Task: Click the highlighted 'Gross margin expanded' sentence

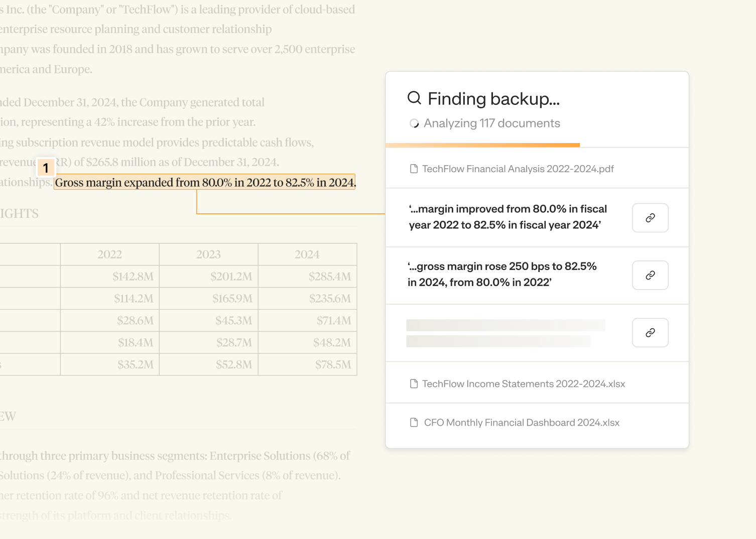Action: tap(205, 182)
